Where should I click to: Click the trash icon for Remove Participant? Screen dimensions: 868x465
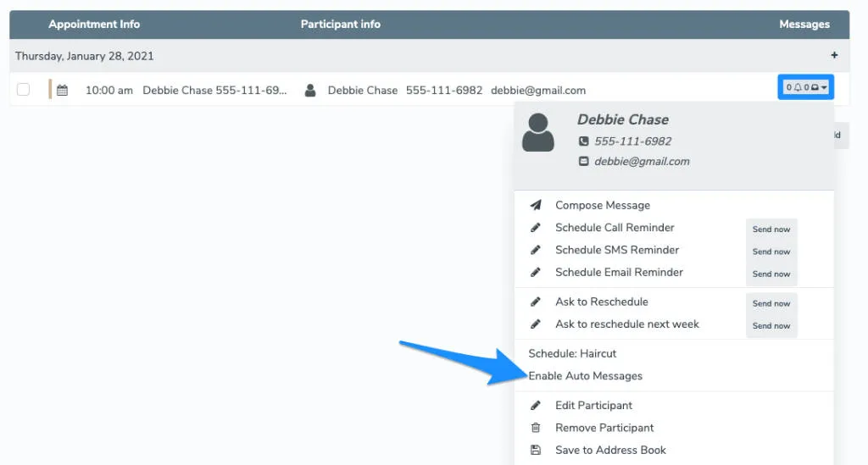pos(536,428)
